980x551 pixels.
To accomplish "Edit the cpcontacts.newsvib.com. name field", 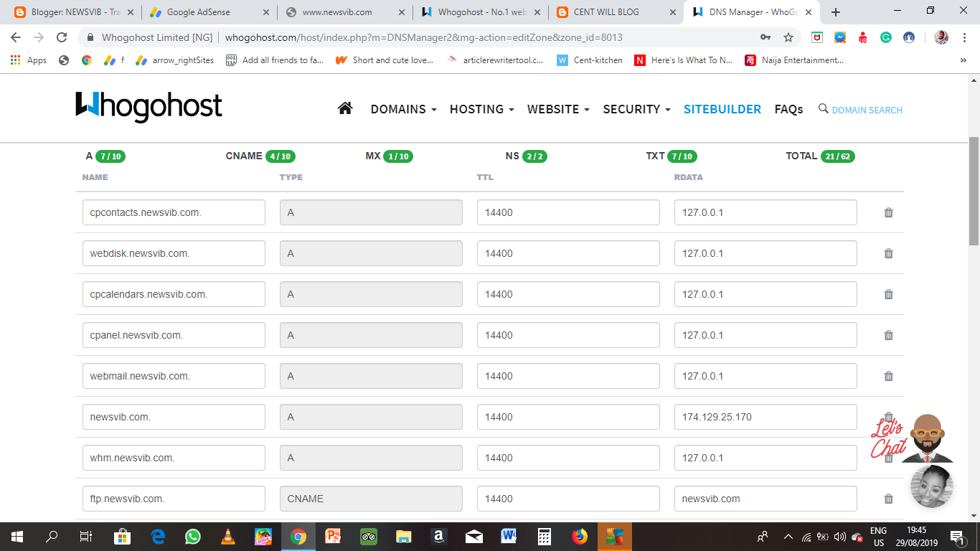I will pos(174,212).
